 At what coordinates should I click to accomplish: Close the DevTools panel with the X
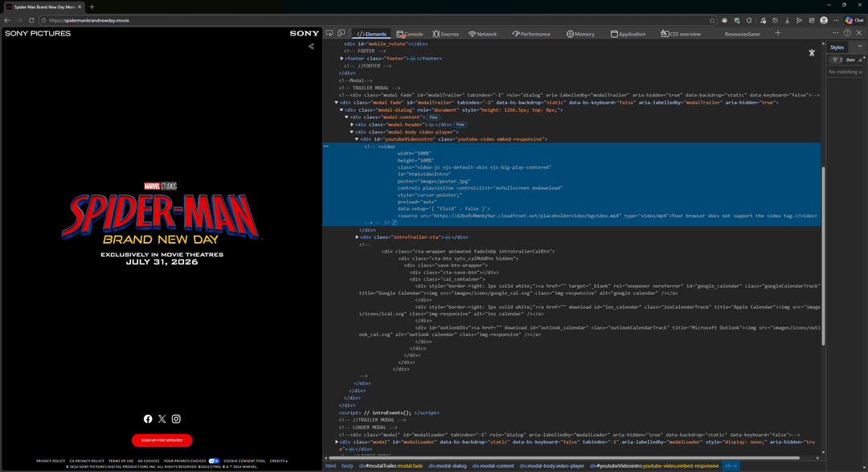(x=859, y=33)
